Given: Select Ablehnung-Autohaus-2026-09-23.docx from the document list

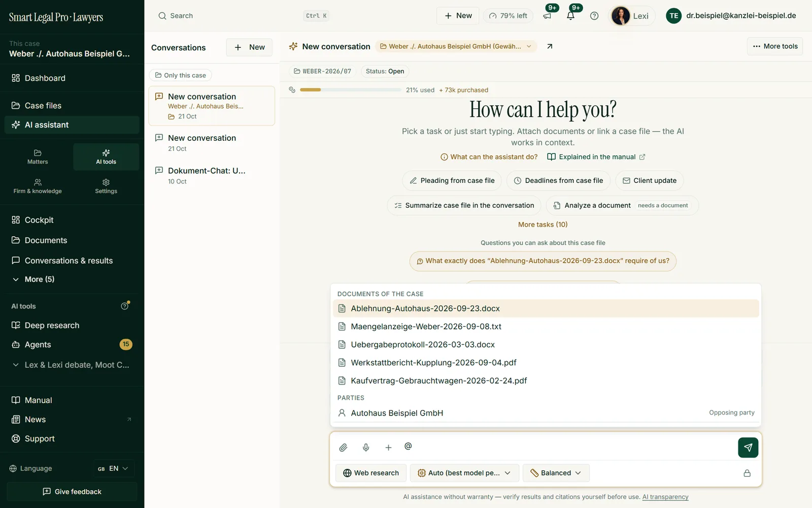Looking at the screenshot, I should click(x=546, y=308).
